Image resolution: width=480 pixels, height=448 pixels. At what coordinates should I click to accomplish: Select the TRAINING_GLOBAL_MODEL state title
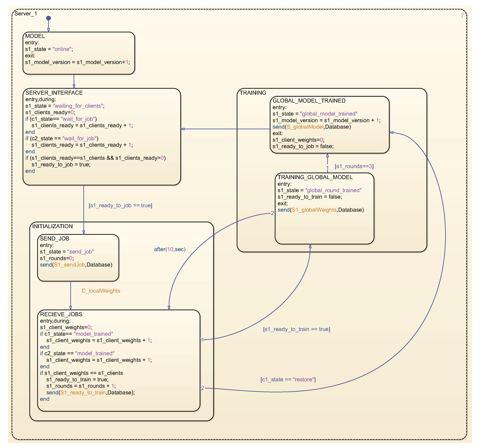[x=315, y=177]
